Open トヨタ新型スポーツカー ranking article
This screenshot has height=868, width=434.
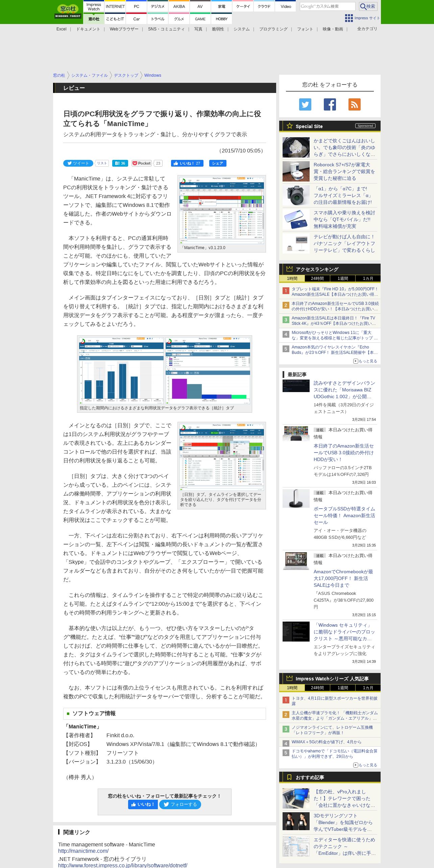[335, 701]
